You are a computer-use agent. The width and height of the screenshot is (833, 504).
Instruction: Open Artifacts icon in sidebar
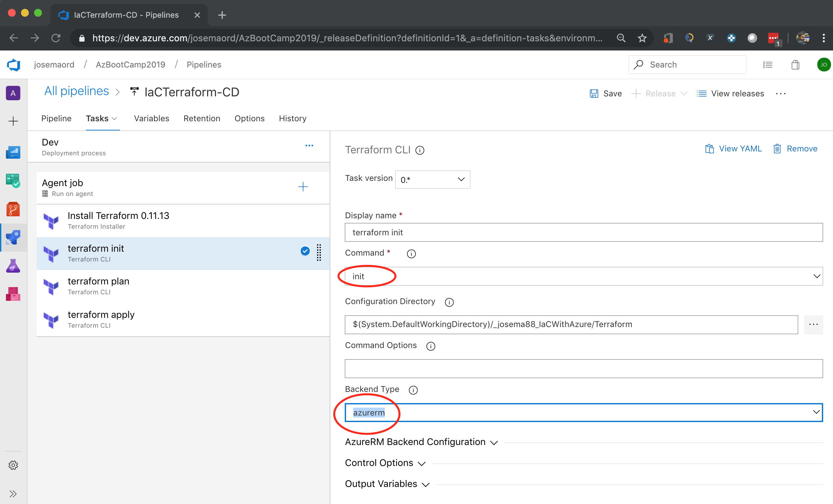pos(13,294)
